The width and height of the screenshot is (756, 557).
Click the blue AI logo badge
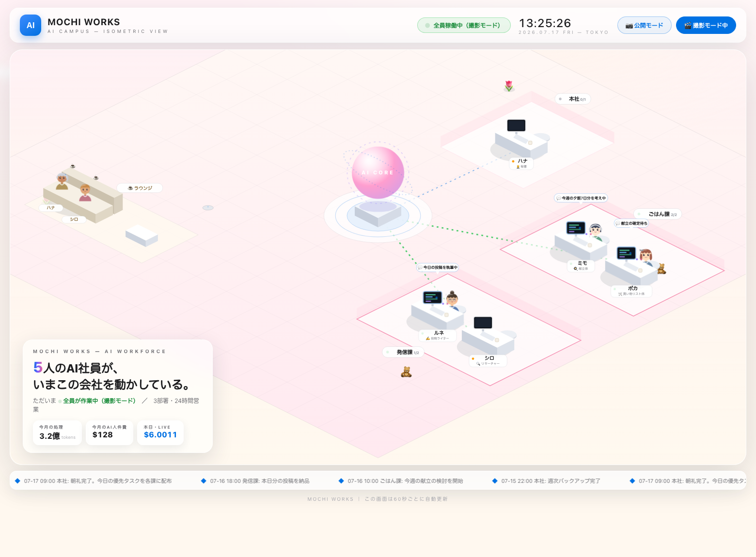click(31, 25)
